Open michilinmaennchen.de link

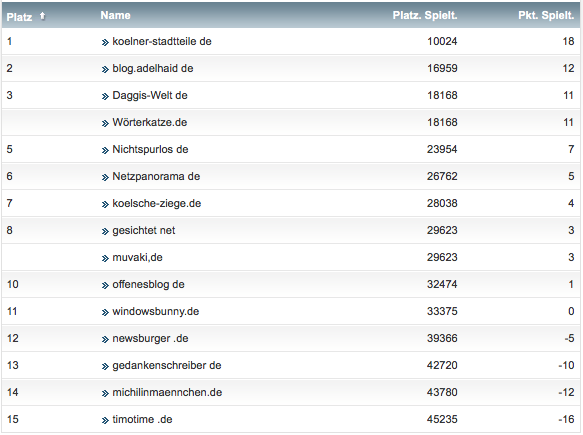[x=167, y=392]
